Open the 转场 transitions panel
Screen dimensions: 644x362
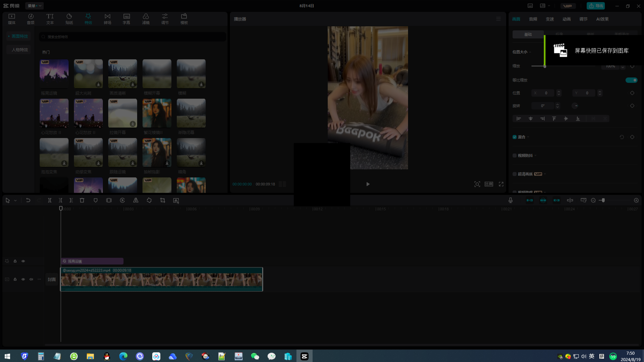pos(107,19)
